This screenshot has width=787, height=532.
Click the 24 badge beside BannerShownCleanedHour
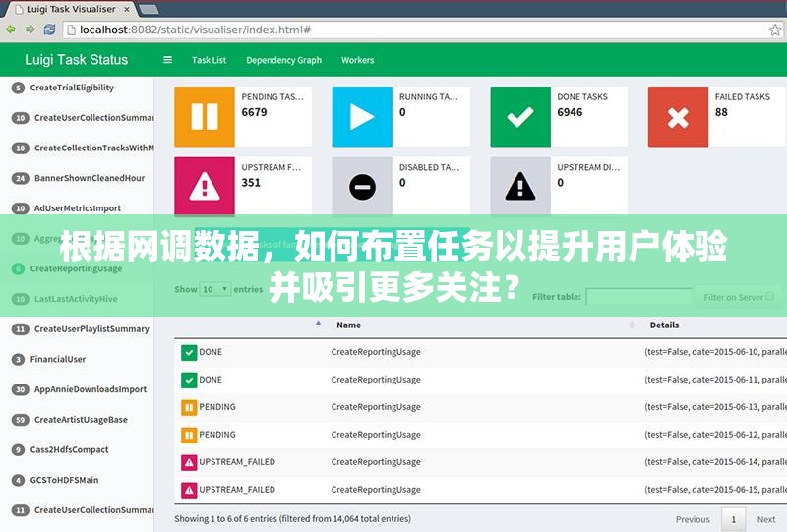click(x=20, y=178)
